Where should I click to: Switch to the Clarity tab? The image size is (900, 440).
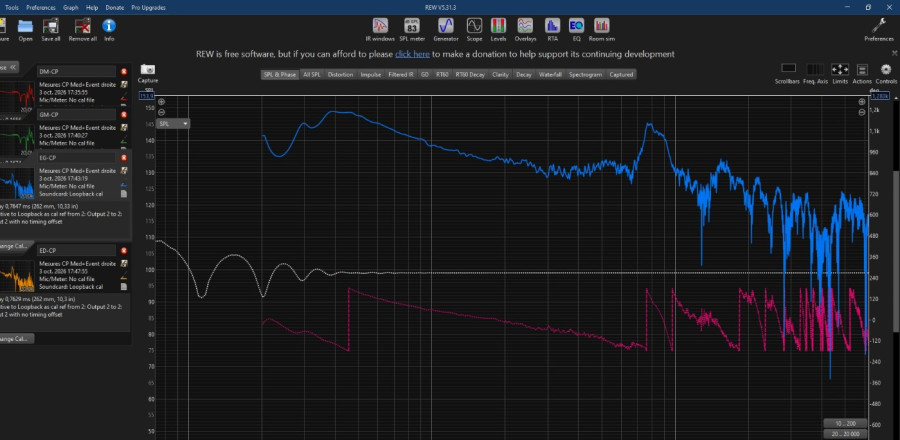(x=500, y=75)
